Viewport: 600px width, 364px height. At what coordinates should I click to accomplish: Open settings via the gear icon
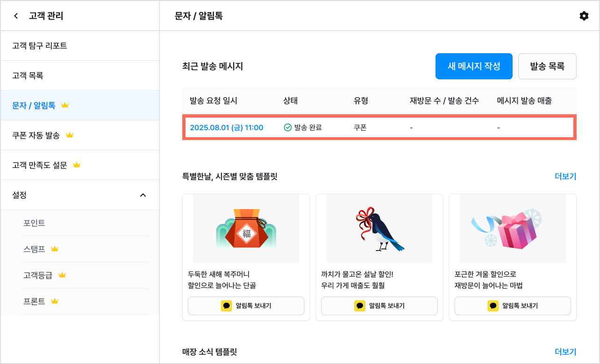pyautogui.click(x=584, y=16)
